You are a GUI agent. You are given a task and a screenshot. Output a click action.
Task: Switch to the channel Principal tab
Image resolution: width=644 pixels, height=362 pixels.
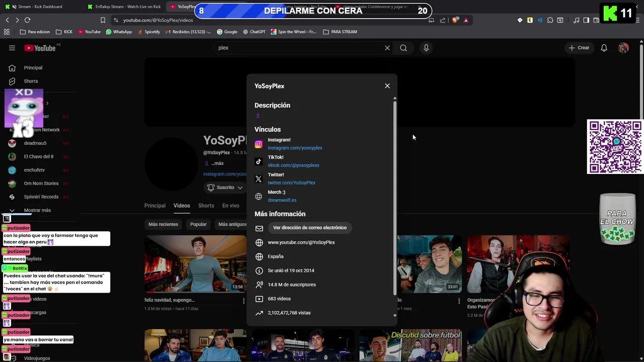(155, 206)
